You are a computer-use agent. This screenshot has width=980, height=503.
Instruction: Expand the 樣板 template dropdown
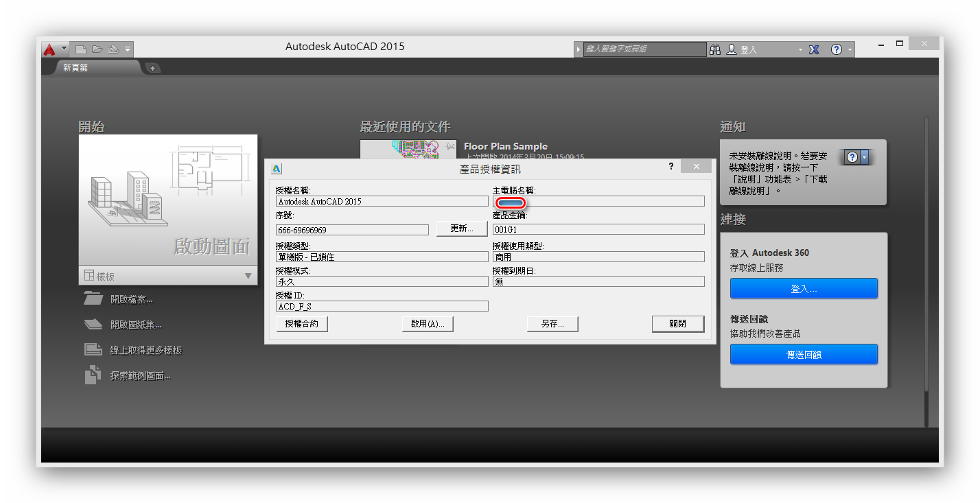coord(168,276)
